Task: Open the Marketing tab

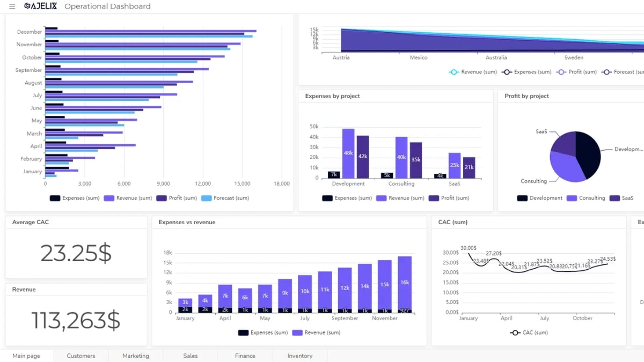Action: [x=136, y=356]
